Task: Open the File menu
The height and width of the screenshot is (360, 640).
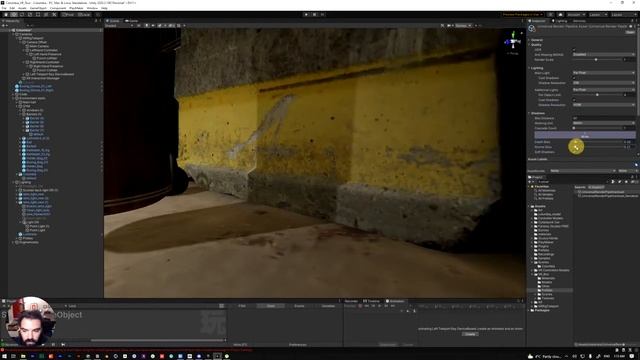Action: tap(4, 8)
